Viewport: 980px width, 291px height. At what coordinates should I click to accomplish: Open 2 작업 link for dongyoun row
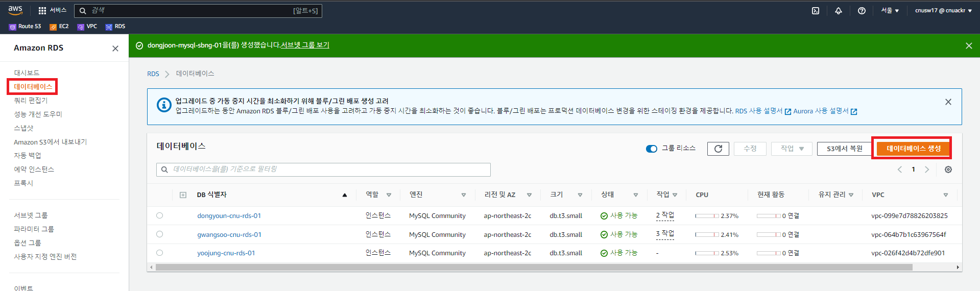(665, 215)
